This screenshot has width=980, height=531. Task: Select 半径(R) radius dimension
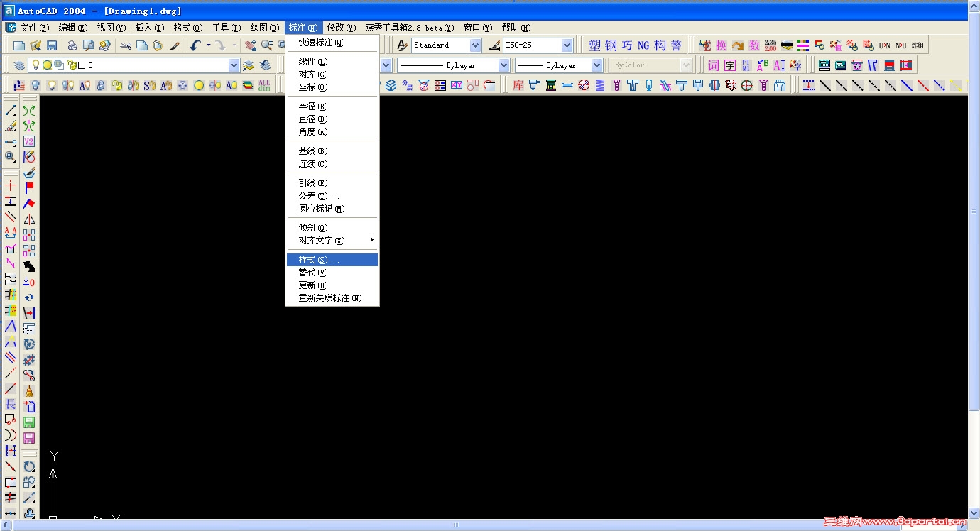point(332,106)
